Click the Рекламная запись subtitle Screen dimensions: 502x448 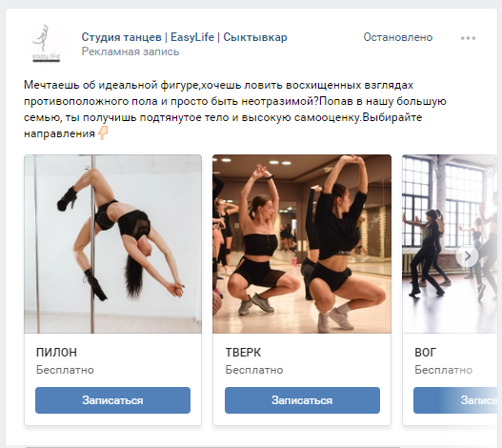(131, 51)
